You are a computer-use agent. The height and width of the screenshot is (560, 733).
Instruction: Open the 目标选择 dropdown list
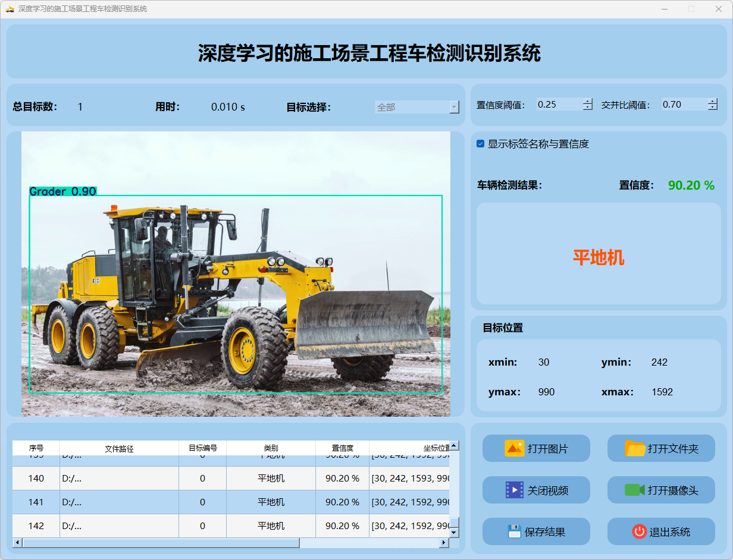click(454, 107)
